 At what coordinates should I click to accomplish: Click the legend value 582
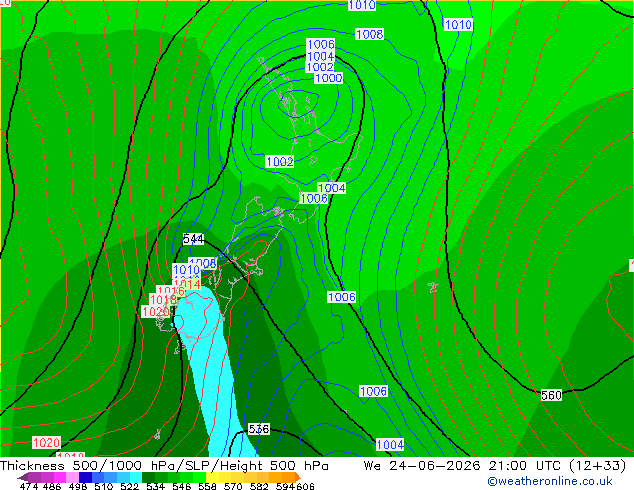tap(259, 486)
